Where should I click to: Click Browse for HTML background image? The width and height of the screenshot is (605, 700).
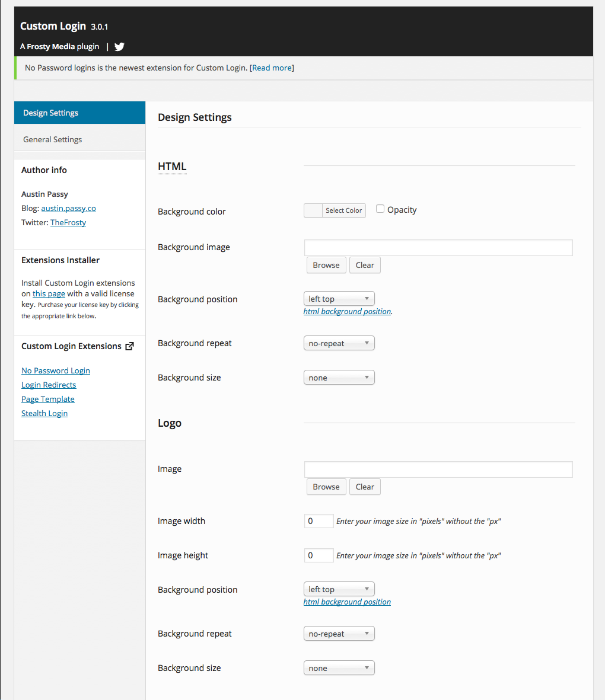point(326,265)
